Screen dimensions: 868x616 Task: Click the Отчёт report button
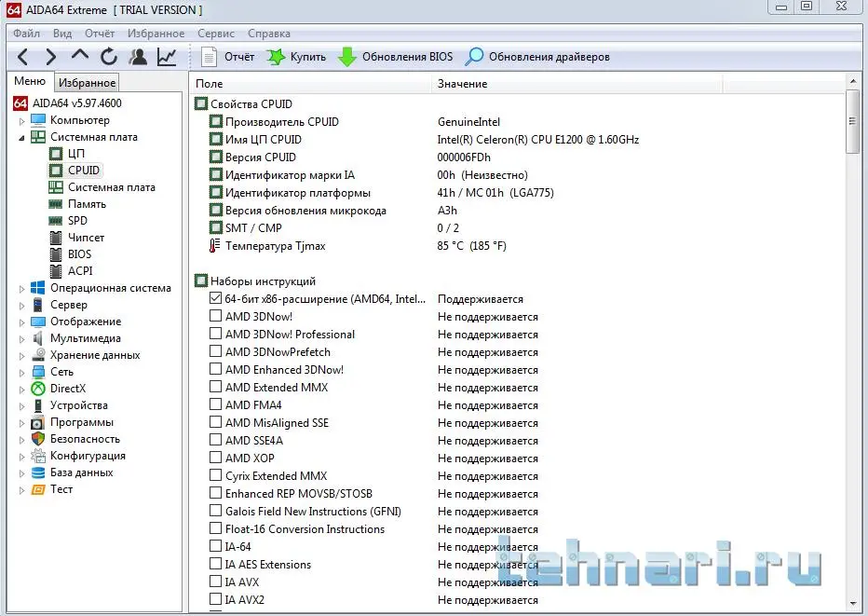[x=228, y=57]
